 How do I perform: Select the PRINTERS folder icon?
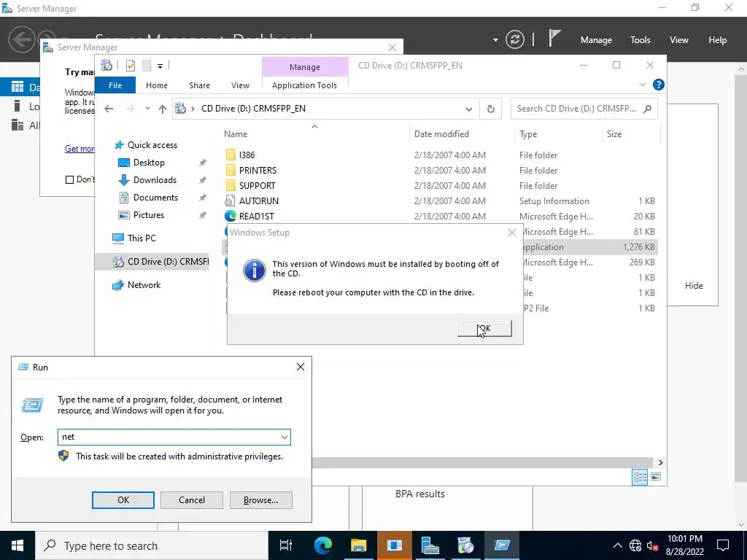(x=231, y=170)
